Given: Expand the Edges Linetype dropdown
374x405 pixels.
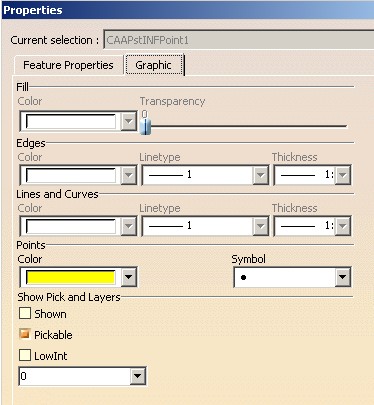Looking at the screenshot, I should (x=261, y=175).
